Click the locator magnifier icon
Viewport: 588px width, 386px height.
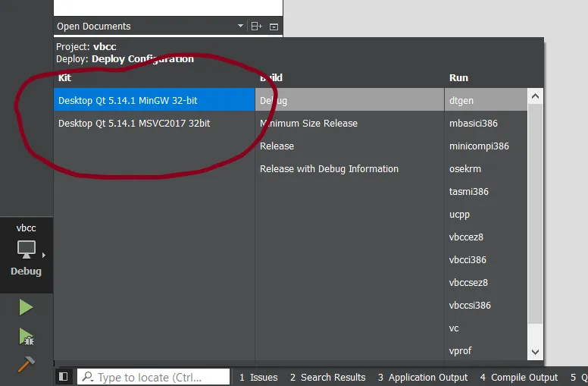click(x=87, y=376)
